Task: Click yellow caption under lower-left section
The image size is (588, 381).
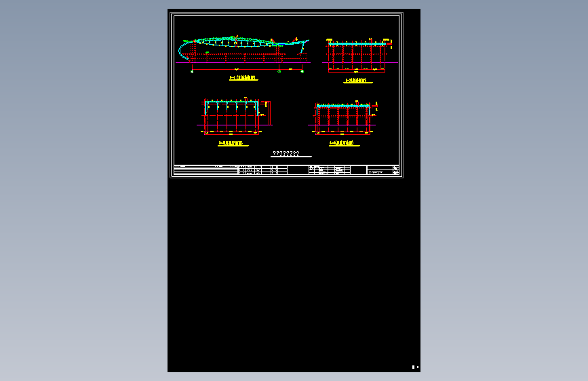Action: (x=233, y=143)
